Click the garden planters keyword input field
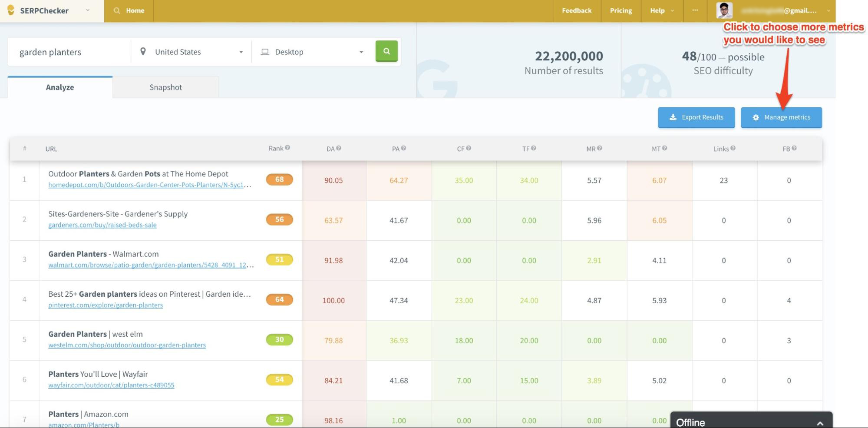Image resolution: width=868 pixels, height=428 pixels. pyautogui.click(x=65, y=52)
